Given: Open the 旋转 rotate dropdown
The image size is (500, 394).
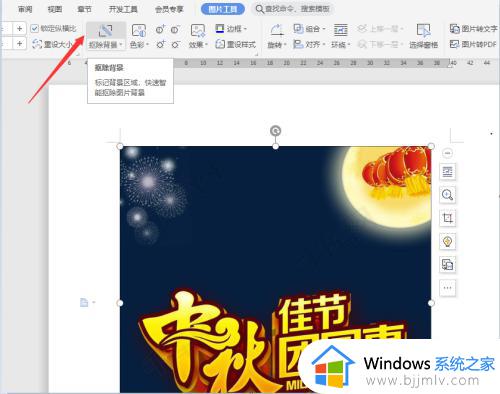Looking at the screenshot, I should pos(277,44).
